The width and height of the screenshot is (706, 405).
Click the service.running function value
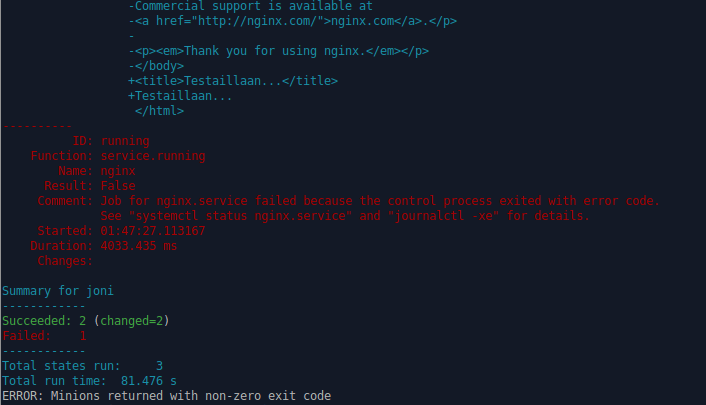153,156
